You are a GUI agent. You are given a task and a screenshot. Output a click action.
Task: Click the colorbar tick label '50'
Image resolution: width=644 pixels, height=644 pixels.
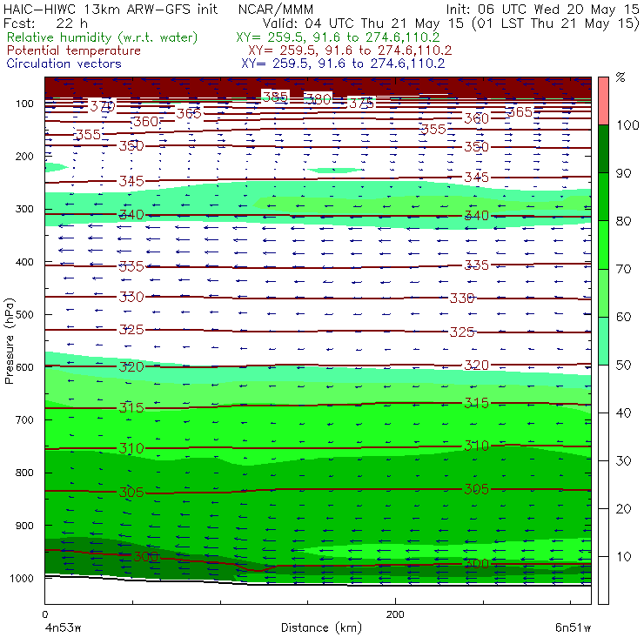pyautogui.click(x=623, y=366)
